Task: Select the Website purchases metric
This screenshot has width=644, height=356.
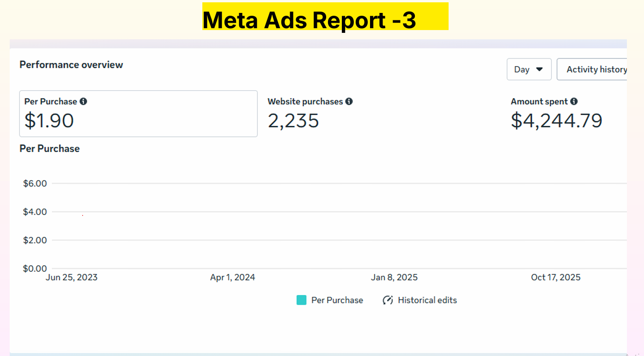Action: 310,114
